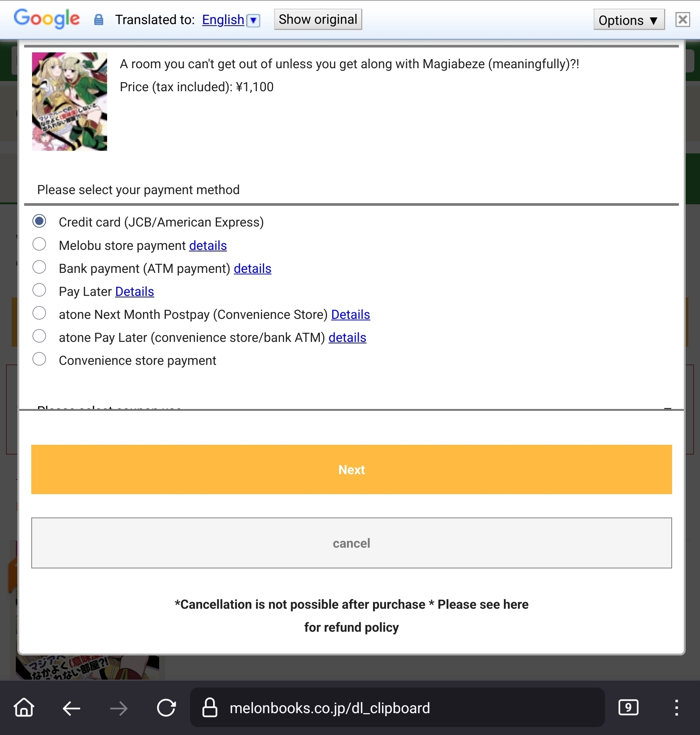This screenshot has height=735, width=700.
Task: Open the tab switcher showing 9
Action: click(628, 707)
